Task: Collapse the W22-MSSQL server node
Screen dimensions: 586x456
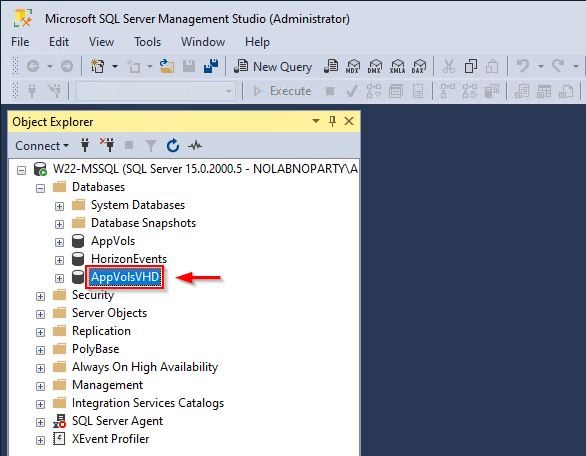Action: coord(22,170)
